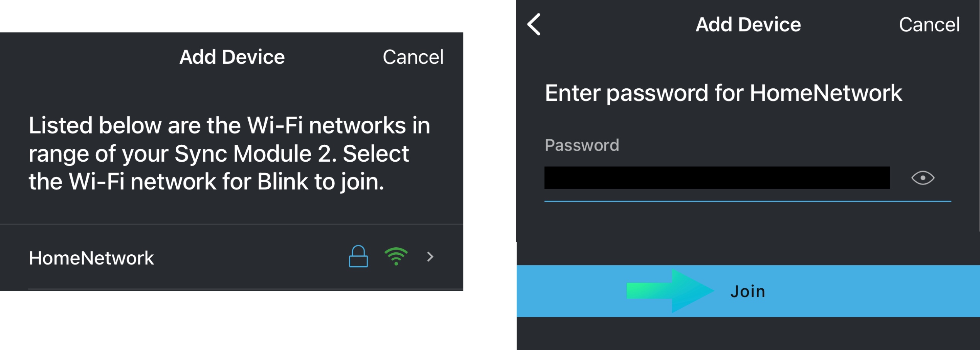Screen dimensions: 980x350
Task: Click the green arrow pointing to Join
Action: [x=670, y=291]
